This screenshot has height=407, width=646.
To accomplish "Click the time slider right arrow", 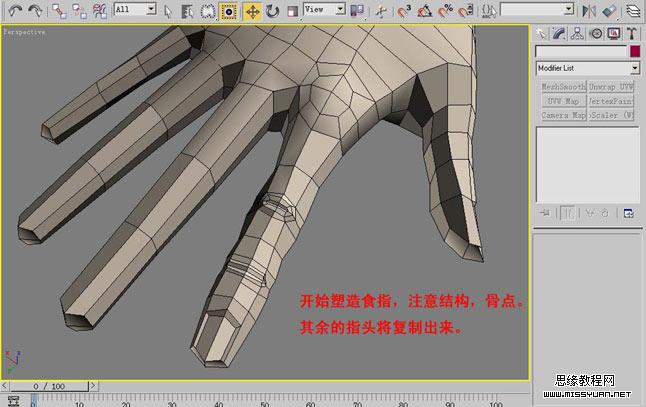I will click(x=93, y=386).
